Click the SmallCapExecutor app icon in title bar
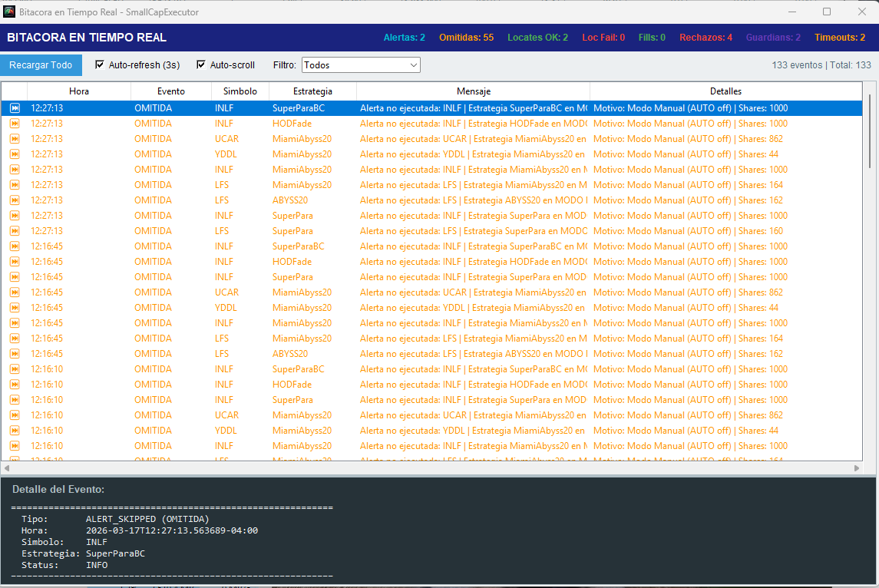The image size is (879, 588). (x=9, y=12)
